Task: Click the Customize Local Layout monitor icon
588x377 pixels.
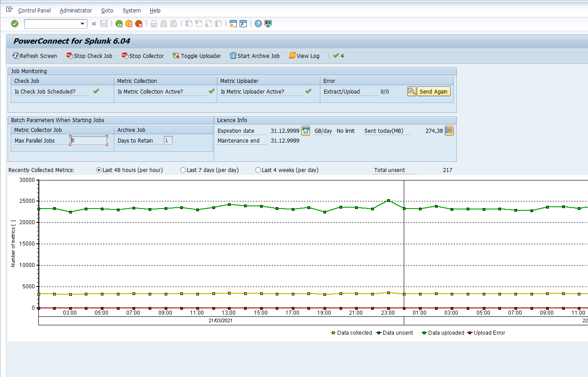Action: (268, 24)
